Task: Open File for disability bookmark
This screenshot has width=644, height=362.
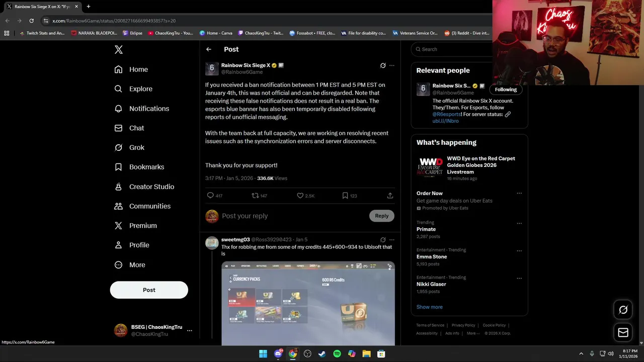Action: tap(363, 33)
